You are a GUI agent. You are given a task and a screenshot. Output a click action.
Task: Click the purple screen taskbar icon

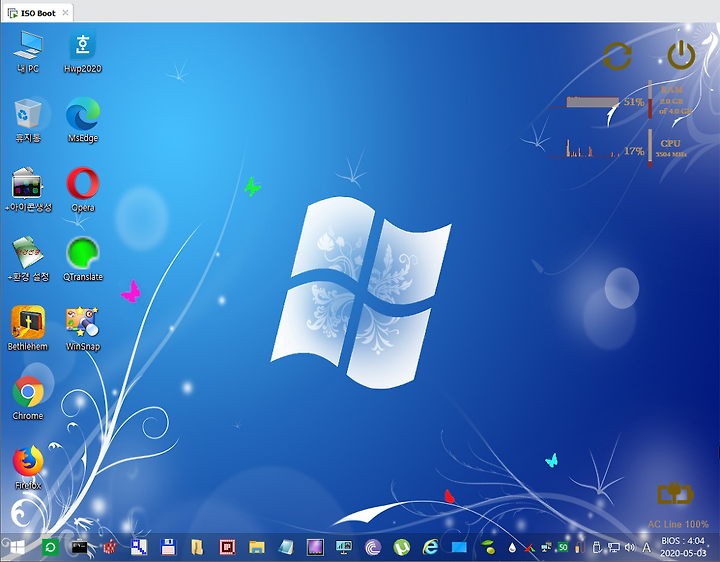[315, 547]
